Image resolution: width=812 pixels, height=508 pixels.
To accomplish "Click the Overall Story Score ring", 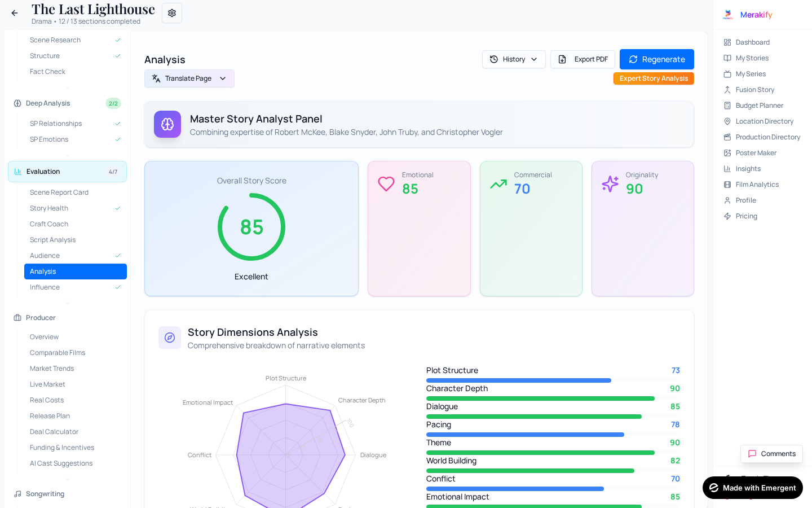I will 251,227.
